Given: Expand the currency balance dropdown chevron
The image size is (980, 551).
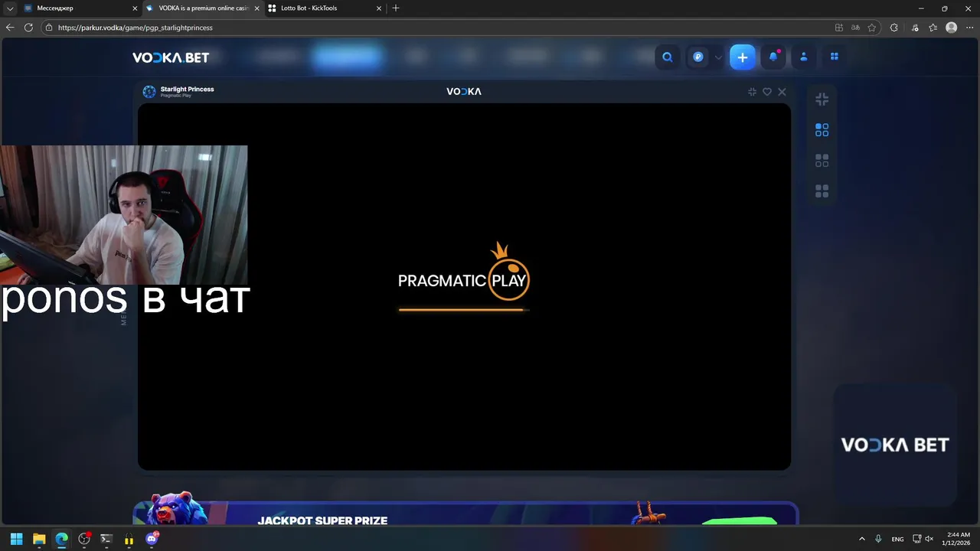Looking at the screenshot, I should coord(718,57).
